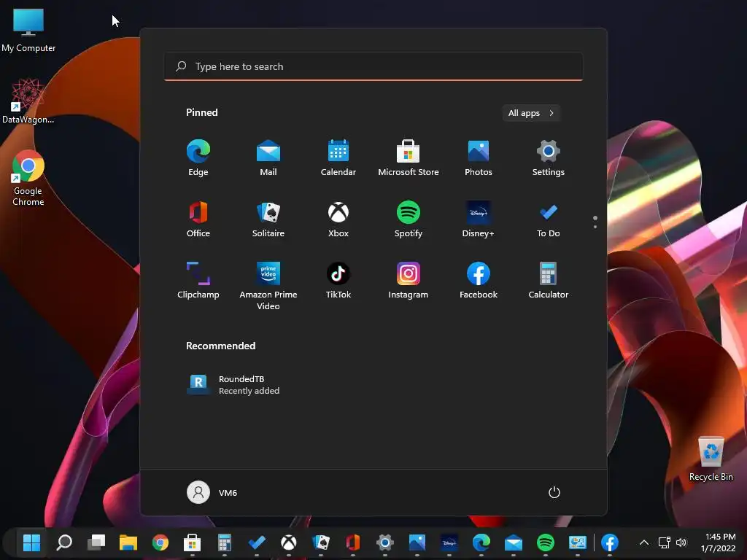
Task: Launch Disney+ pinned app
Action: [x=479, y=219]
